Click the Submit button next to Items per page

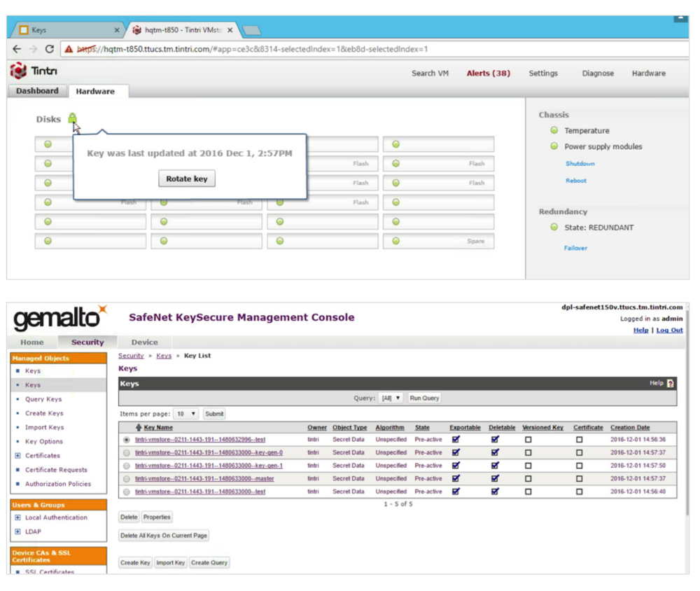point(214,414)
